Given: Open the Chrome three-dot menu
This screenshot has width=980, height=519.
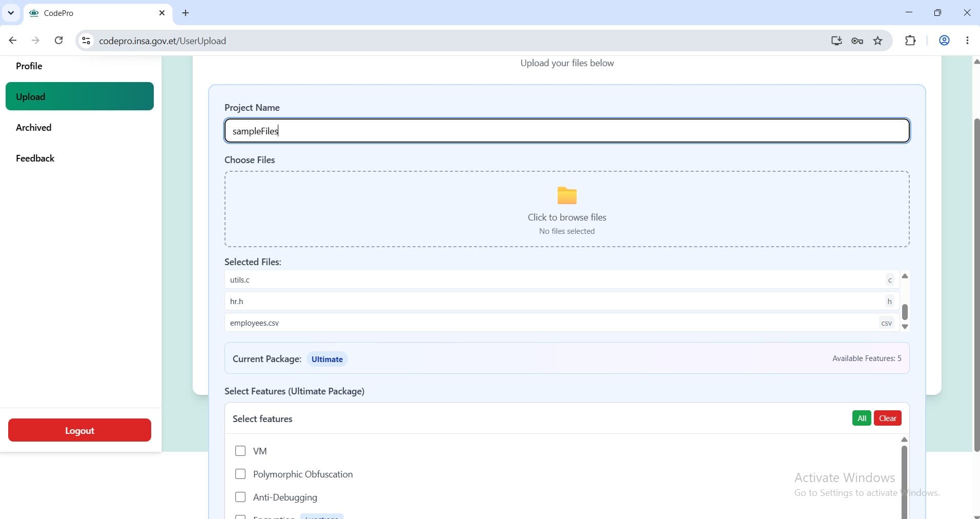Looking at the screenshot, I should coord(967,41).
